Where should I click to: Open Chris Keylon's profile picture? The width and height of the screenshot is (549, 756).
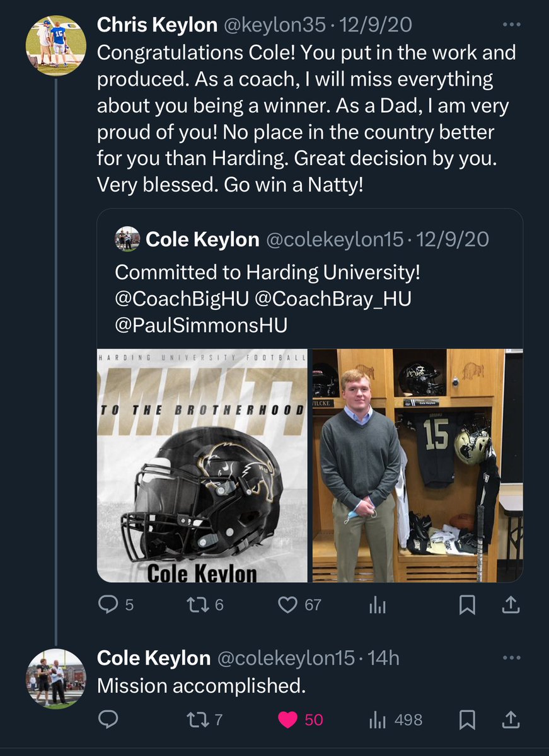pos(55,45)
